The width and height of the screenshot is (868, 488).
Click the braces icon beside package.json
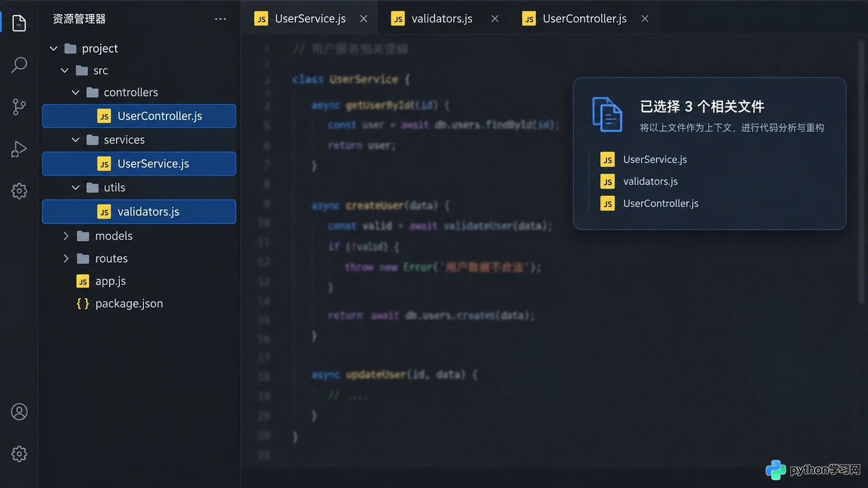click(x=83, y=304)
